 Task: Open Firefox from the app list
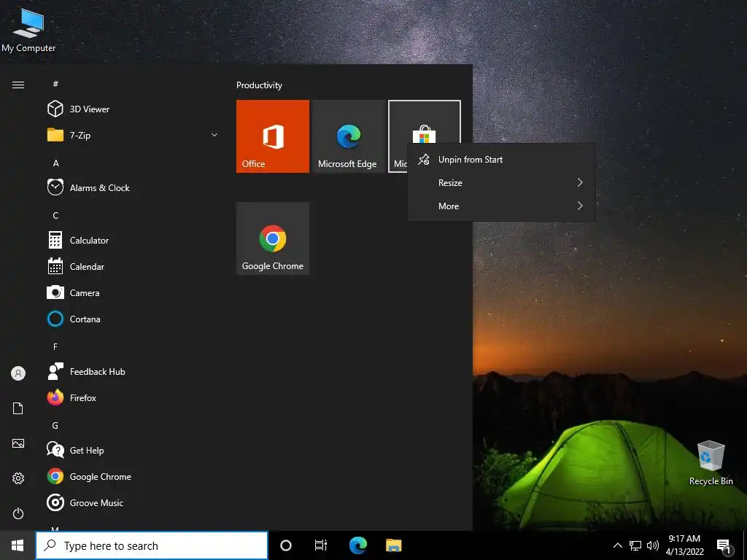tap(131, 397)
